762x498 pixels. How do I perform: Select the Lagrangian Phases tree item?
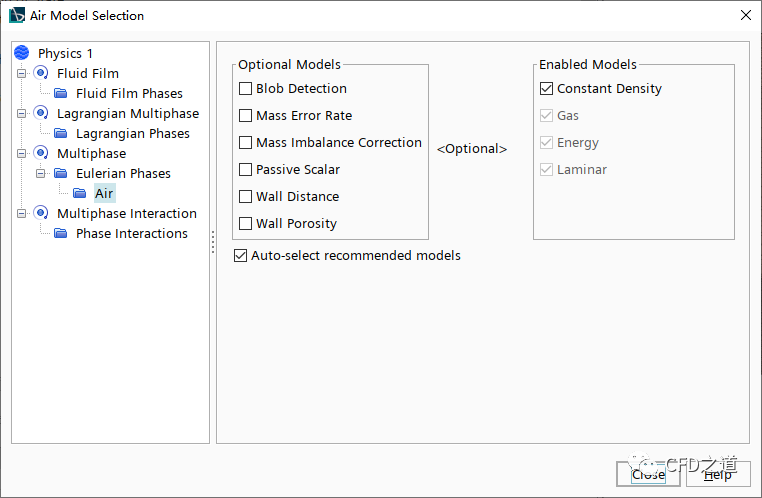(x=132, y=133)
